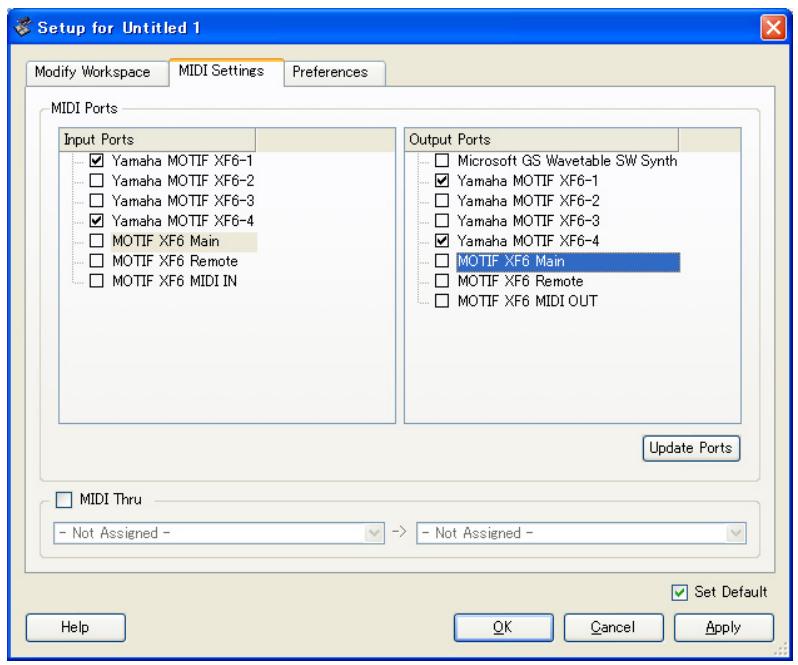Enable Microsoft GS Wavetable SW Synth output
The image size is (798, 665).
[442, 161]
